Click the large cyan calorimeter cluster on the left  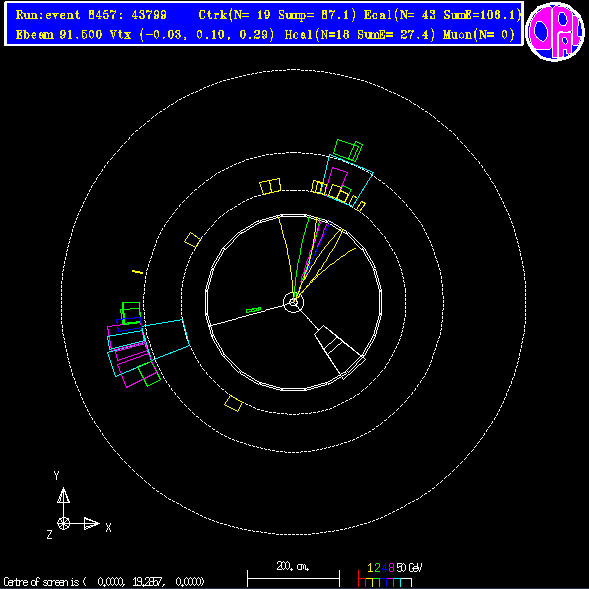(149, 347)
